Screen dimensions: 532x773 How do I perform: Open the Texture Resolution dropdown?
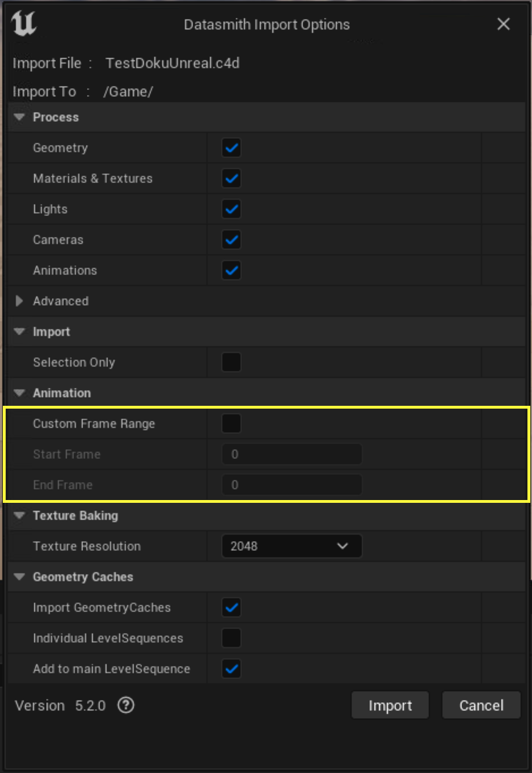point(292,546)
